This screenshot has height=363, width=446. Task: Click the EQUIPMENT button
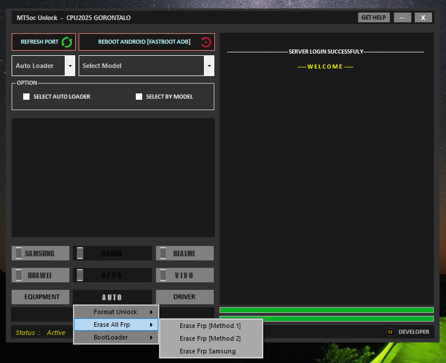pos(41,297)
